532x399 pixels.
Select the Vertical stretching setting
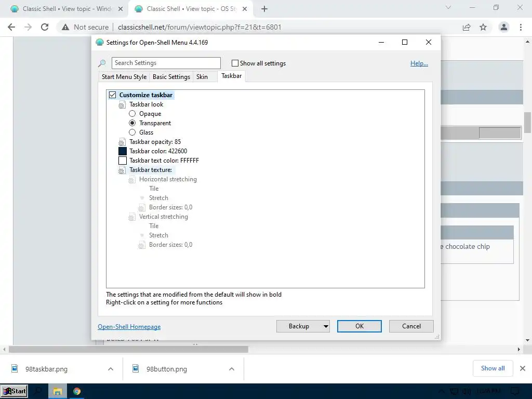(164, 217)
